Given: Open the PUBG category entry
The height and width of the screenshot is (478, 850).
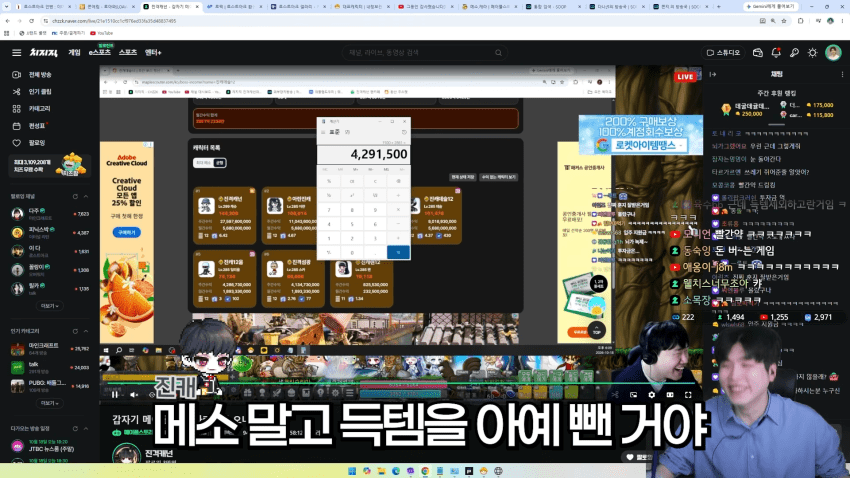Looking at the screenshot, I should tap(49, 386).
